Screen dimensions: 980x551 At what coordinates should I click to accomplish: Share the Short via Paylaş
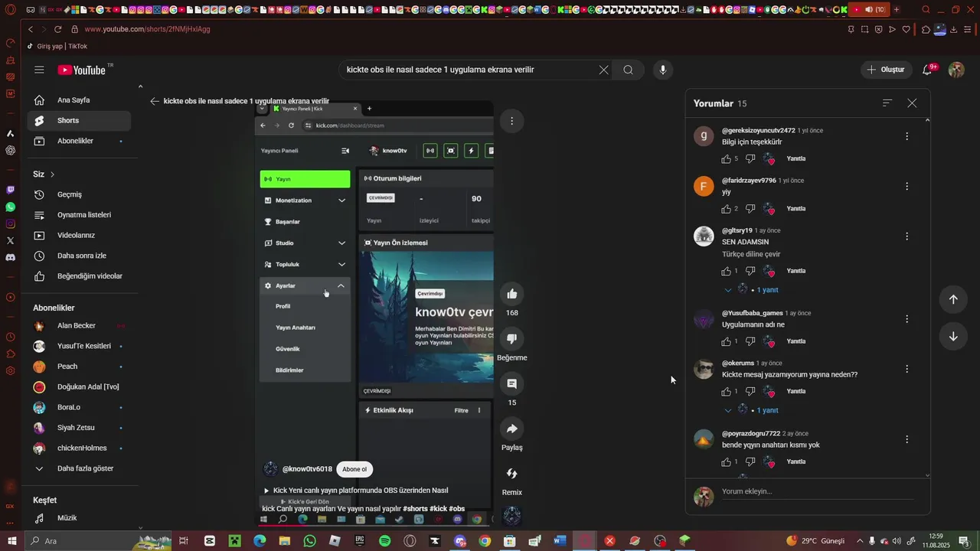point(512,429)
